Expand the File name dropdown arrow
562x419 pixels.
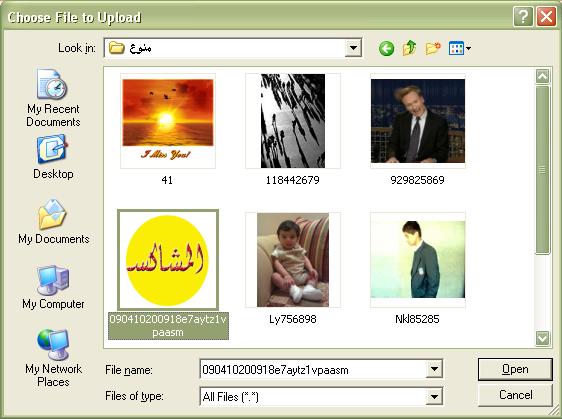(434, 369)
